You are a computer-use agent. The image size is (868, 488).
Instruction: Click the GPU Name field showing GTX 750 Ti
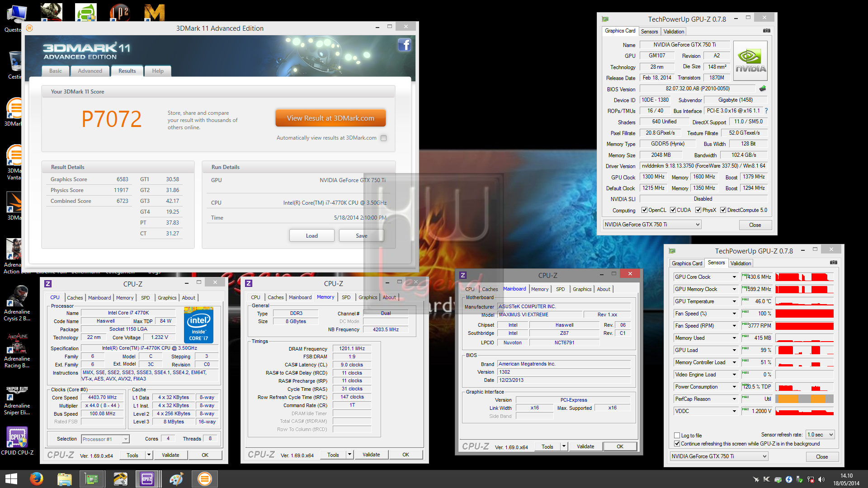pos(684,45)
